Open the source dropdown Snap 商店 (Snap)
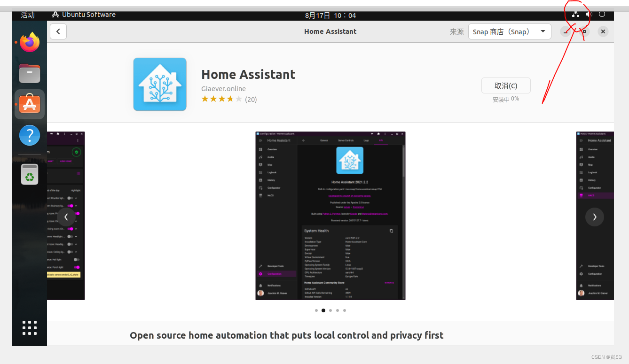 click(510, 31)
